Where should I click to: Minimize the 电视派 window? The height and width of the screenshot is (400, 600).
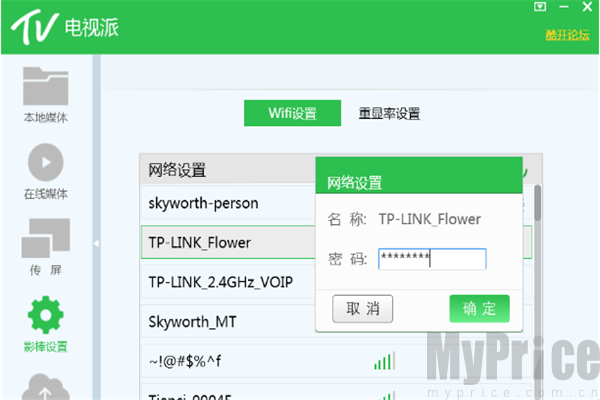click(564, 7)
